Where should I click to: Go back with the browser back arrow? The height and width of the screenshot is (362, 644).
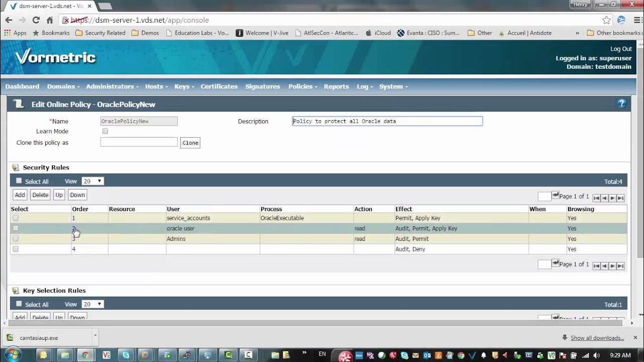(9, 20)
